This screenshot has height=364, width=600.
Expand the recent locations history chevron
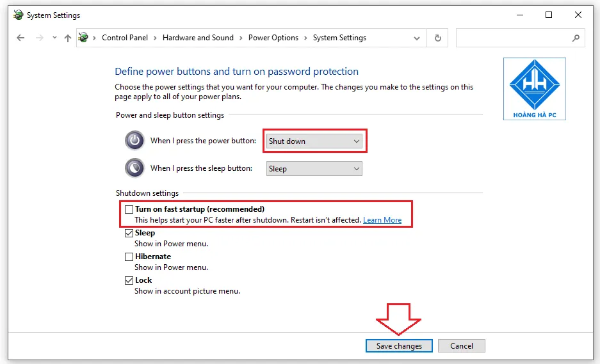click(x=54, y=38)
